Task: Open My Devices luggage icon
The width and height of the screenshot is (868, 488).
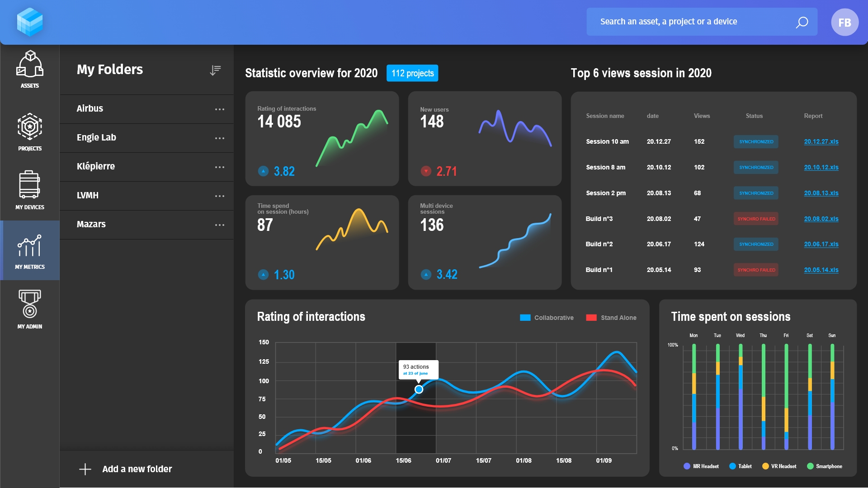Action: pyautogui.click(x=30, y=185)
